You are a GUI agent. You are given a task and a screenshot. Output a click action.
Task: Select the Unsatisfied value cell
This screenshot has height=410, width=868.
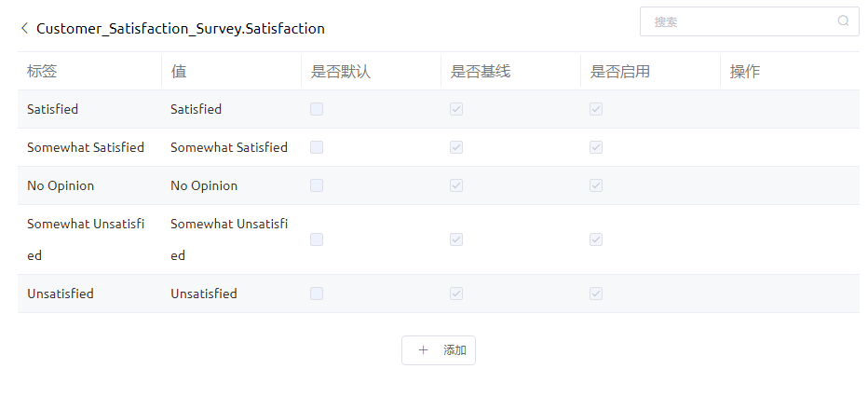coord(231,294)
